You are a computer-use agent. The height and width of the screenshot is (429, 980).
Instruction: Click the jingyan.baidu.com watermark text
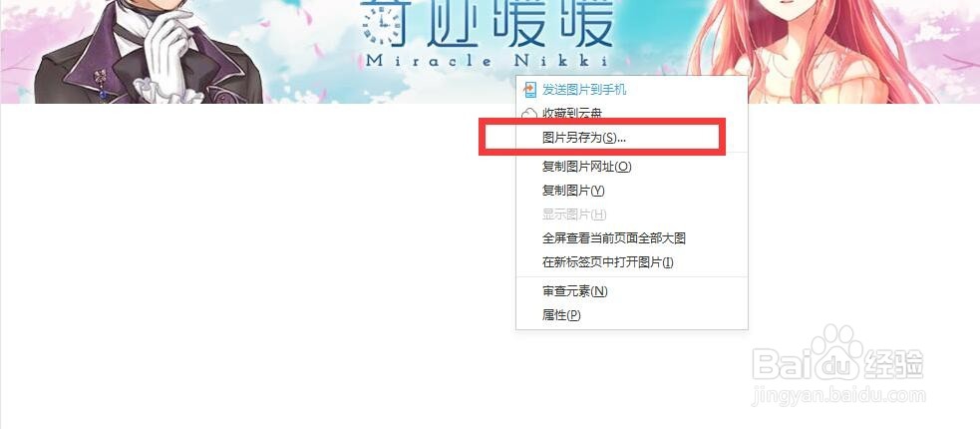[x=838, y=396]
